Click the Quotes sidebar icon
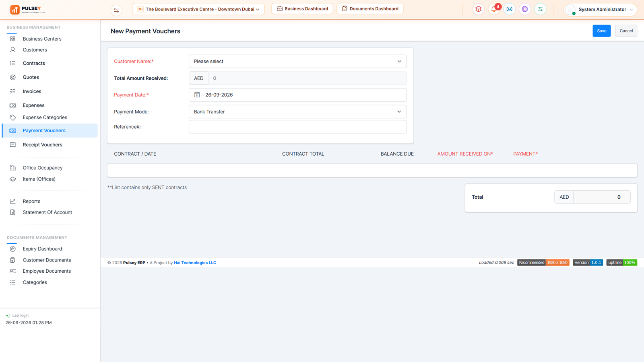The image size is (644, 362). pos(13,77)
